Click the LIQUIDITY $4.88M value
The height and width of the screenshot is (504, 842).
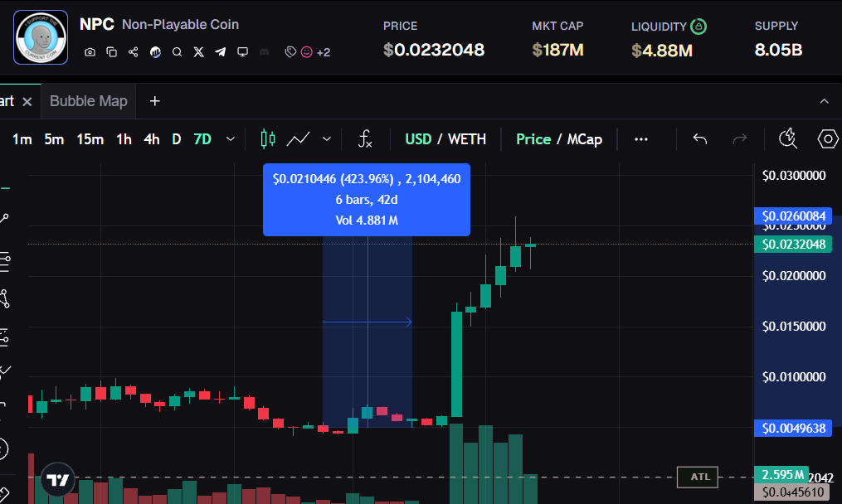click(x=662, y=51)
